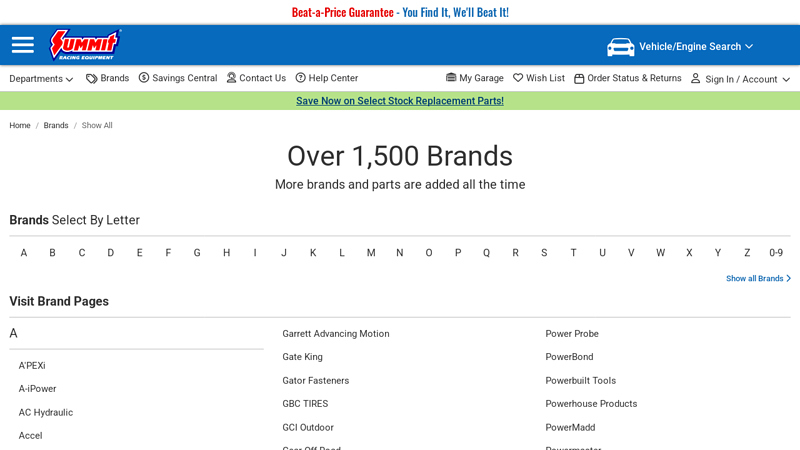Click the Contact Us person icon
800x450 pixels.
[x=232, y=78]
